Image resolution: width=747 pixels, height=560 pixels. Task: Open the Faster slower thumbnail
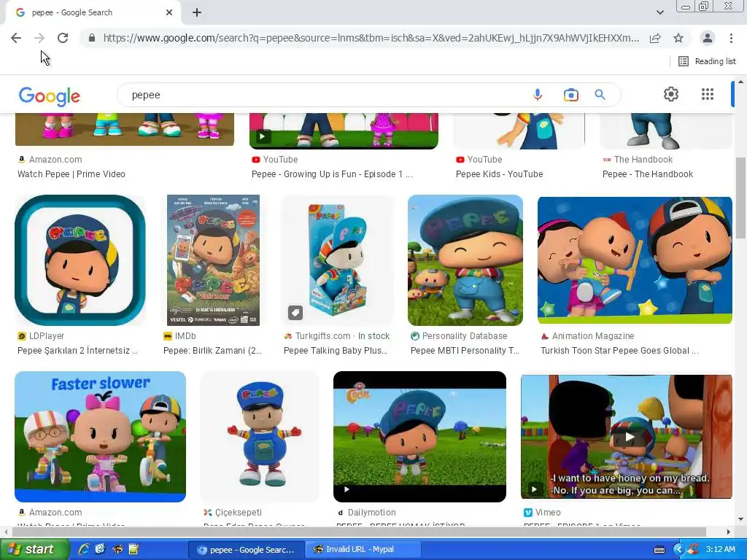point(100,437)
